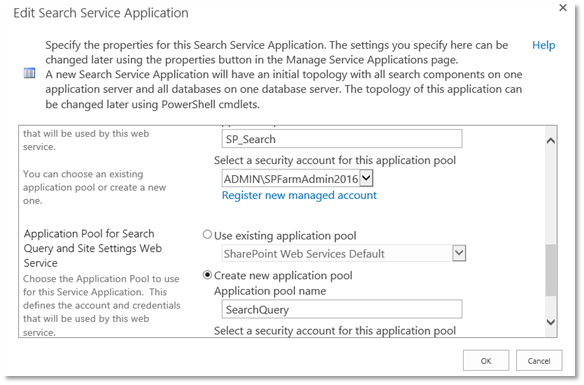Click the Cancel button
The height and width of the screenshot is (385, 584).
(539, 360)
